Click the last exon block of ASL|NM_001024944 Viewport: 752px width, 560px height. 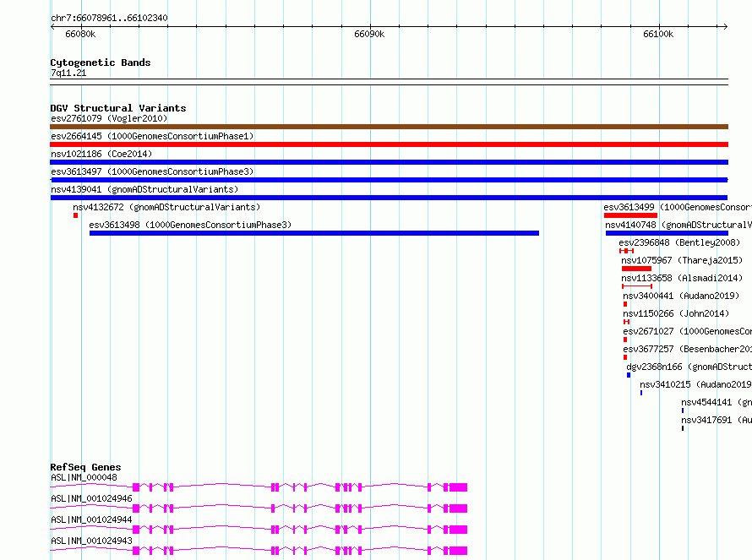point(458,530)
